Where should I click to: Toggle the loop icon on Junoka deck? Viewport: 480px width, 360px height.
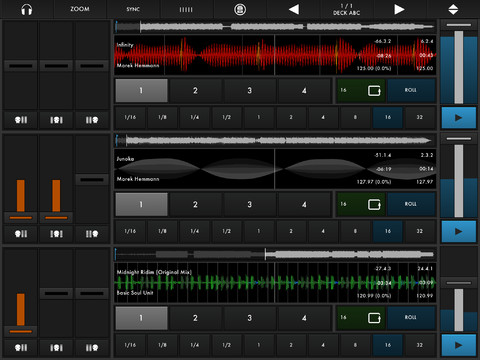pos(374,204)
